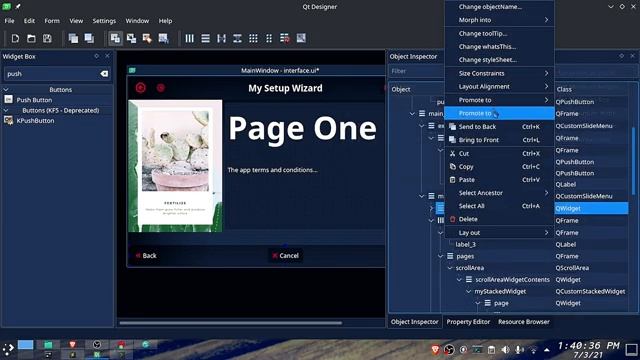
Task: Choose Change whatsThis from context menu
Action: [499, 47]
